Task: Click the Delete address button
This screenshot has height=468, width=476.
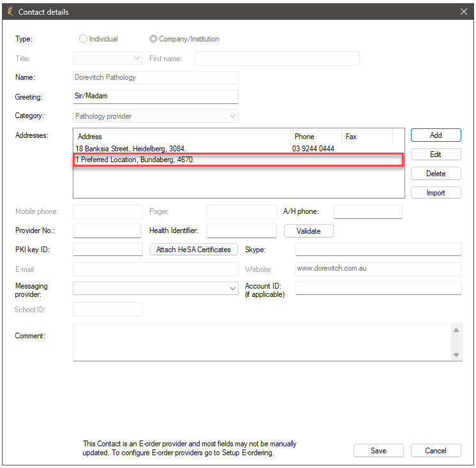Action: coord(436,174)
